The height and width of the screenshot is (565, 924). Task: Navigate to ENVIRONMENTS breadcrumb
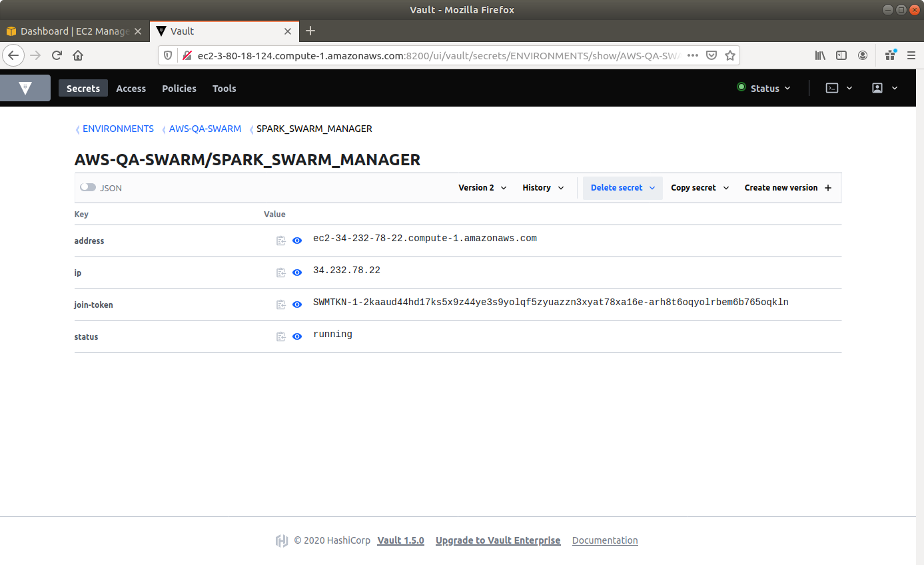click(118, 129)
